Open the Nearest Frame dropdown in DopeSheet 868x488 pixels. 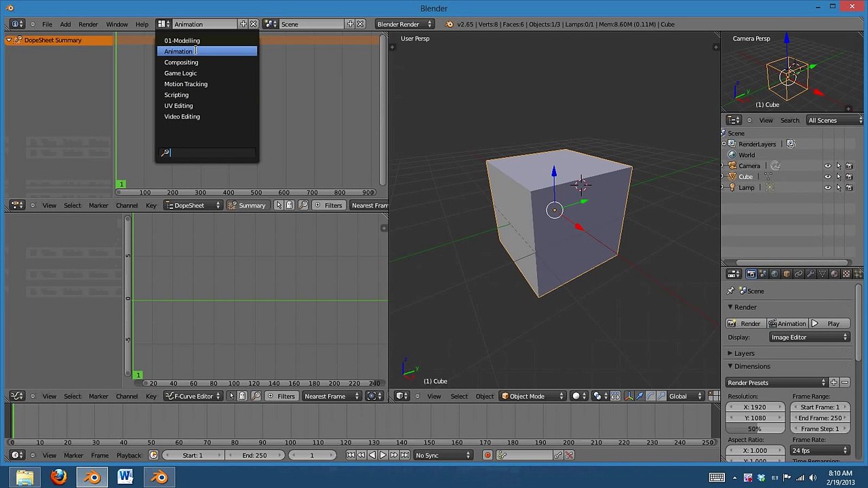tap(369, 205)
